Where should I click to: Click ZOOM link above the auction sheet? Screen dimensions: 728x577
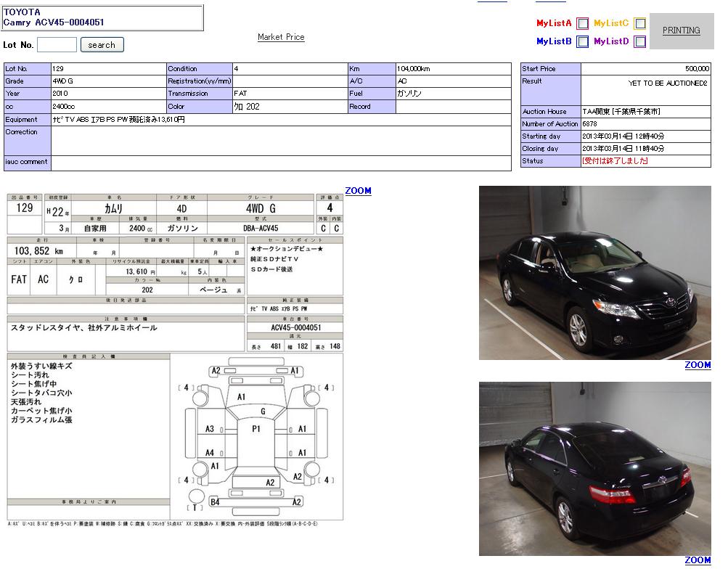(358, 191)
